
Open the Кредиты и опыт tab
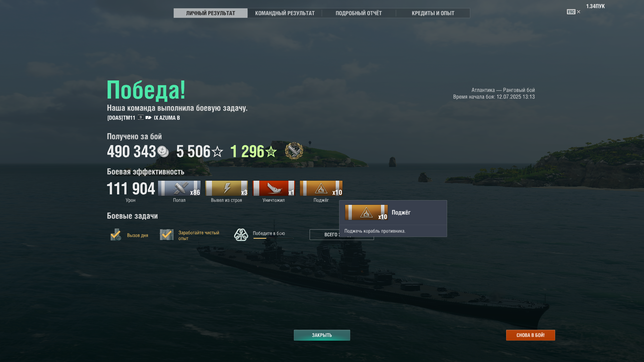coord(433,13)
